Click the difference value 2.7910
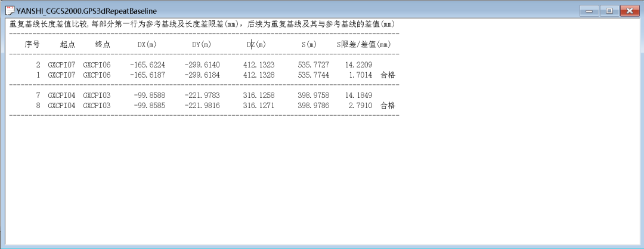644x249 pixels. pyautogui.click(x=361, y=106)
